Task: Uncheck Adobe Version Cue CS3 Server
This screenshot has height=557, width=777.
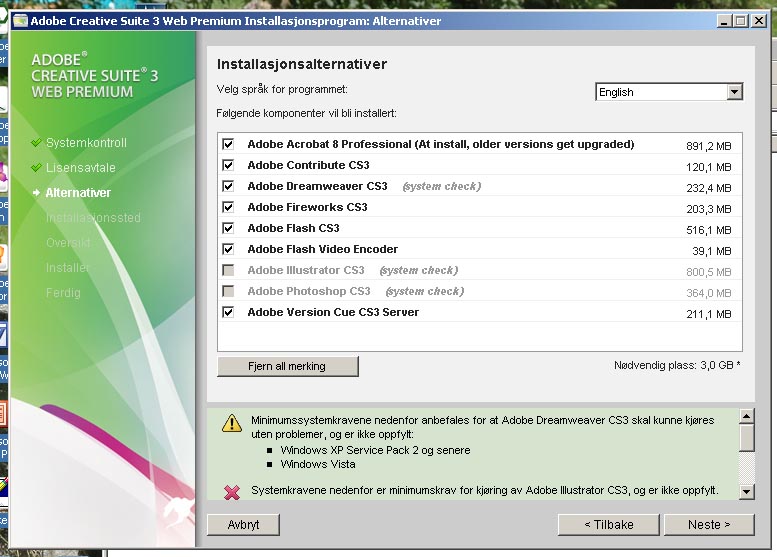Action: tap(228, 312)
